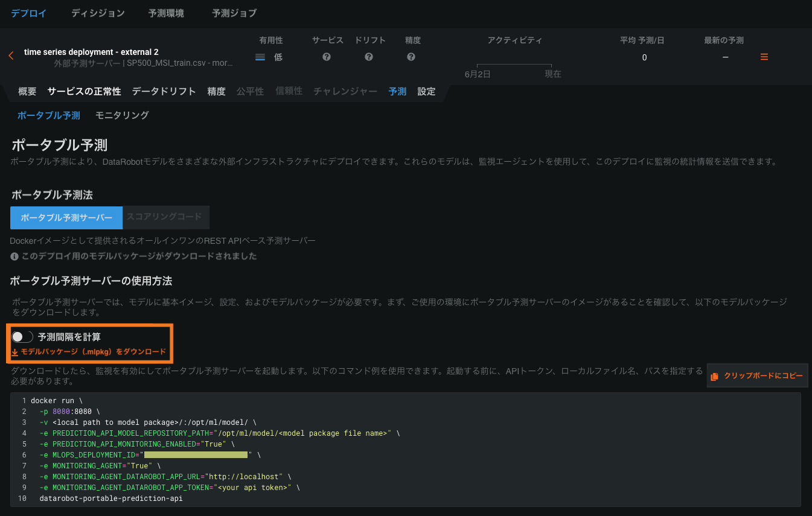Switch to the データドリフト tab
This screenshot has height=516, width=812.
click(x=164, y=91)
